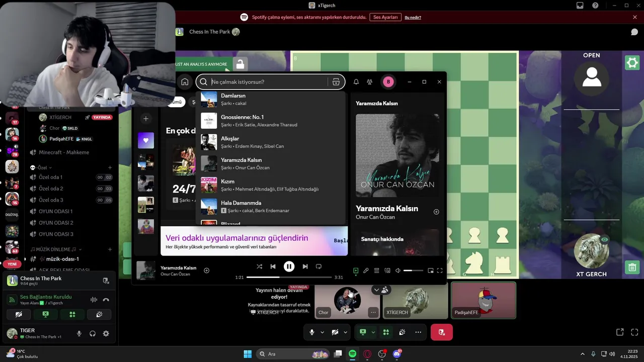
Task: Open chess game settings gear
Action: click(631, 63)
